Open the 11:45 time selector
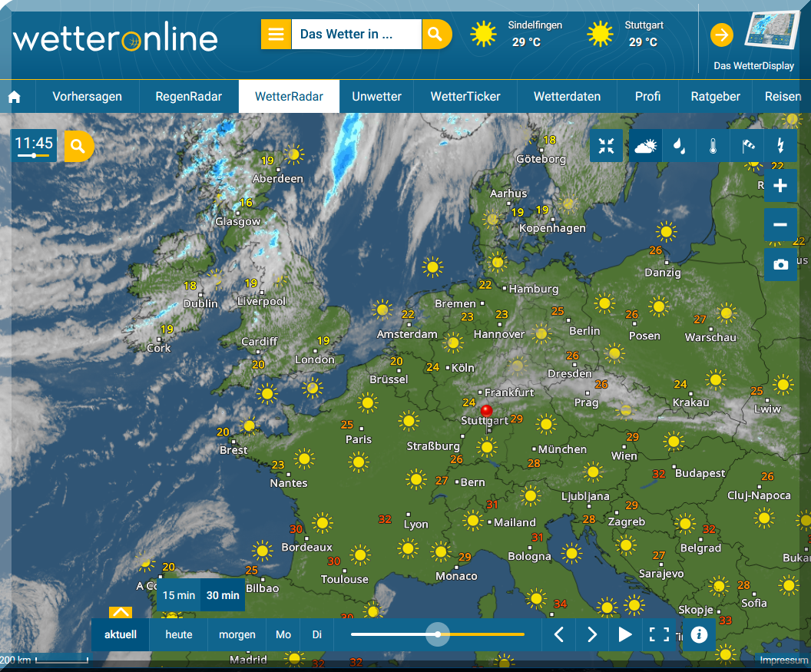The image size is (811, 672). point(34,145)
